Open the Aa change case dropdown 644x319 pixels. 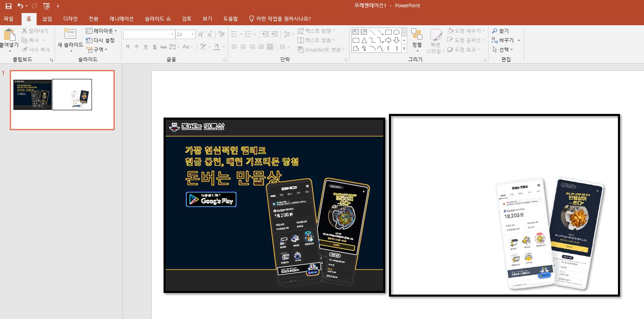188,47
